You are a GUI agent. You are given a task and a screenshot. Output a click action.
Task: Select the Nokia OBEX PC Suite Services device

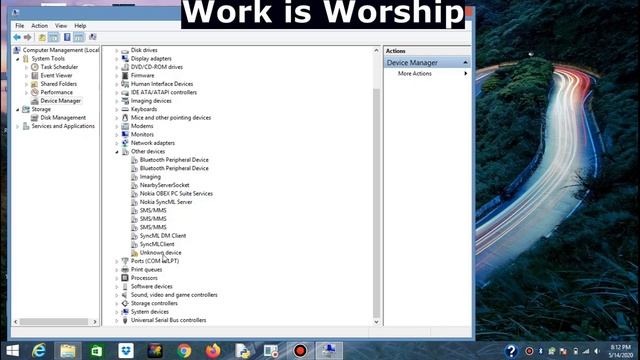[x=176, y=193]
